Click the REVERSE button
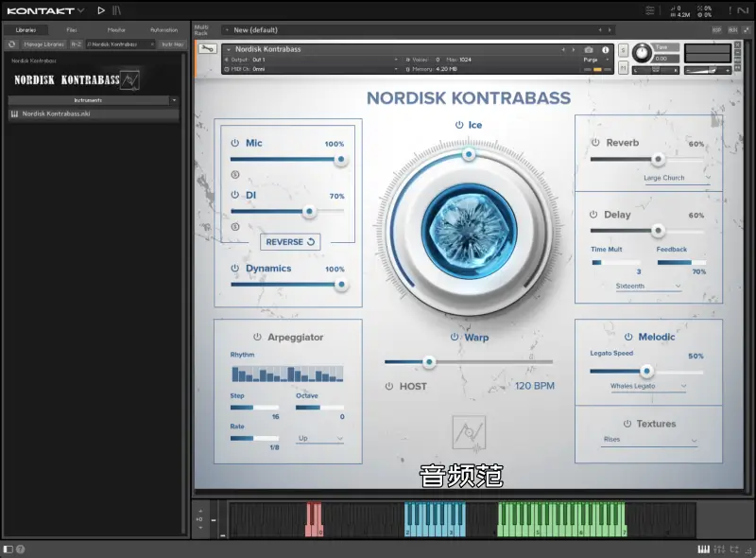 tap(290, 242)
